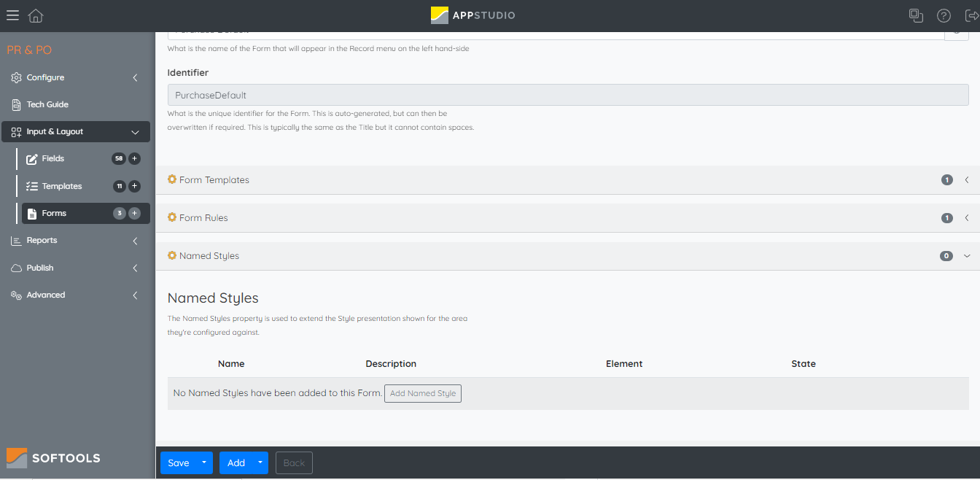
Task: Expand the Publish menu chevron
Action: (135, 268)
